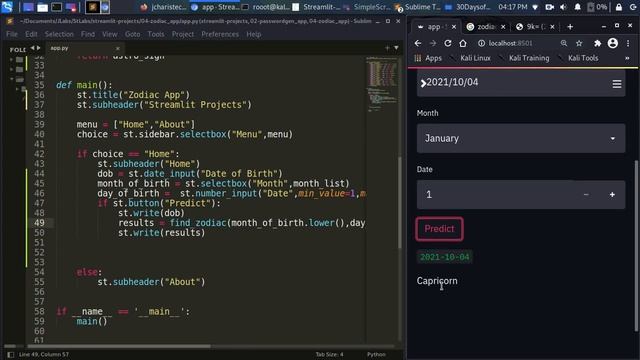Switch to the Sublime Text workspace icon in the panel
The height and width of the screenshot is (360, 640).
click(x=93, y=7)
